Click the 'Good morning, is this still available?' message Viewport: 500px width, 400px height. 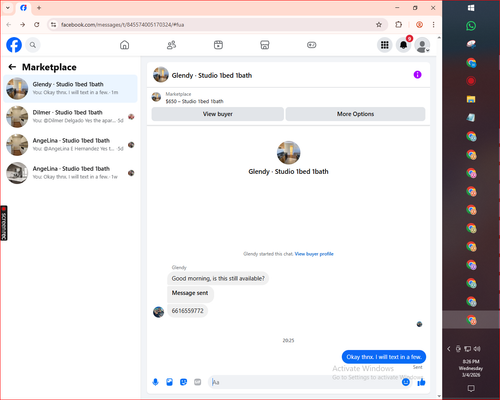pos(218,278)
